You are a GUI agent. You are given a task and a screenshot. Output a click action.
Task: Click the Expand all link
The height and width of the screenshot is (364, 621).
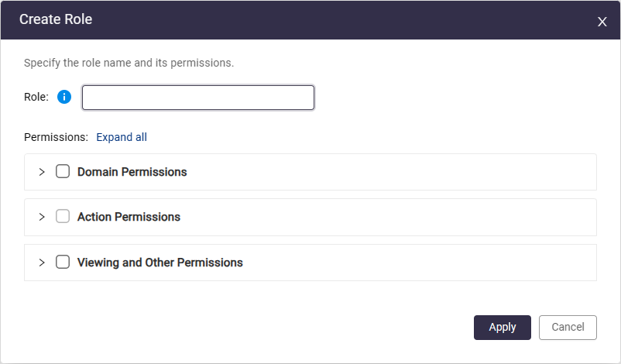(x=122, y=137)
